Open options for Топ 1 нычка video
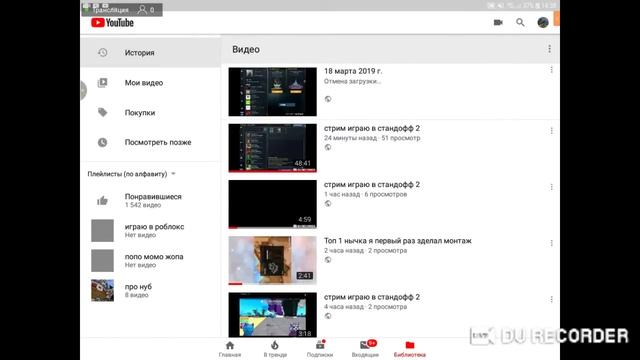 pyautogui.click(x=551, y=243)
